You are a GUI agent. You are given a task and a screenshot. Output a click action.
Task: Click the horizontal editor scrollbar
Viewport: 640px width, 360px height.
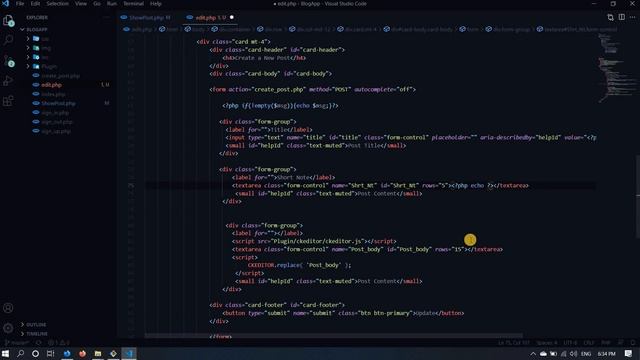(x=333, y=336)
